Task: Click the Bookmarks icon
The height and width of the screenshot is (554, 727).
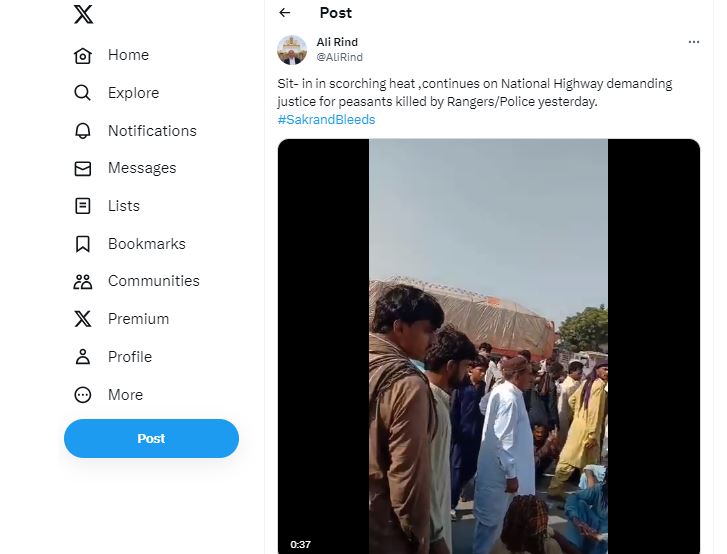Action: pos(83,244)
